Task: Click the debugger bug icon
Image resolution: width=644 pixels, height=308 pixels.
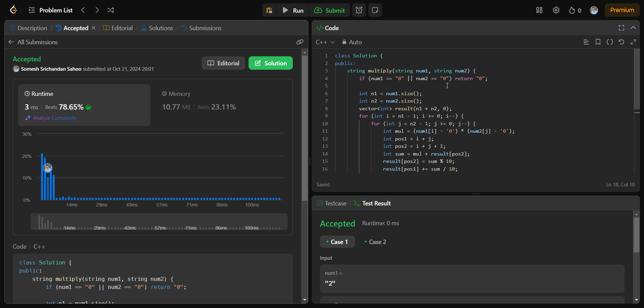Action: tap(269, 10)
